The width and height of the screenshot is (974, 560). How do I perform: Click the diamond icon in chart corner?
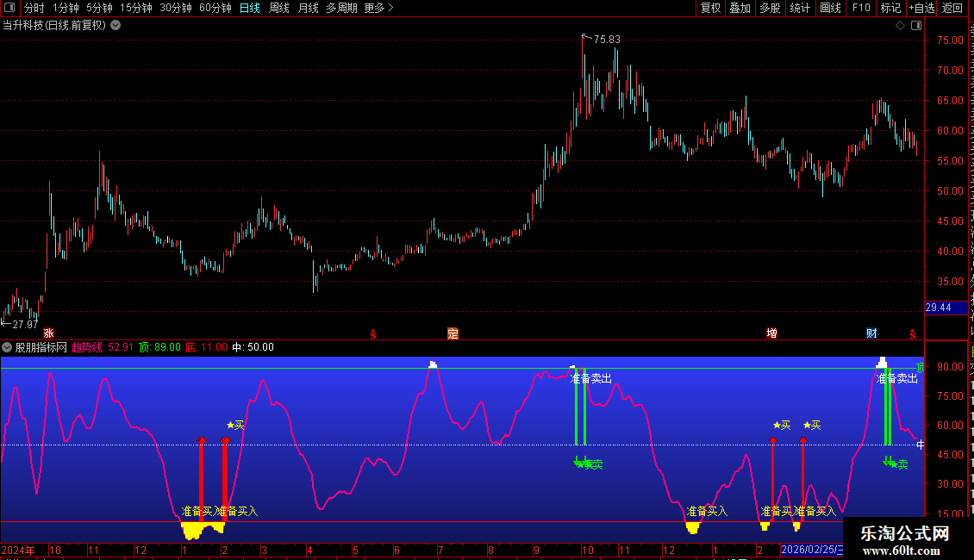(x=900, y=26)
